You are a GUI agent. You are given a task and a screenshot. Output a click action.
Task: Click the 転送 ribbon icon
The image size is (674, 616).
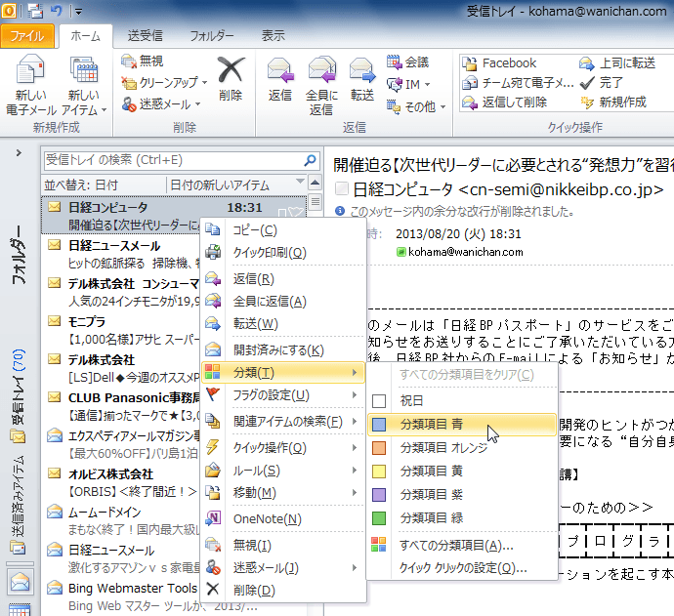362,69
